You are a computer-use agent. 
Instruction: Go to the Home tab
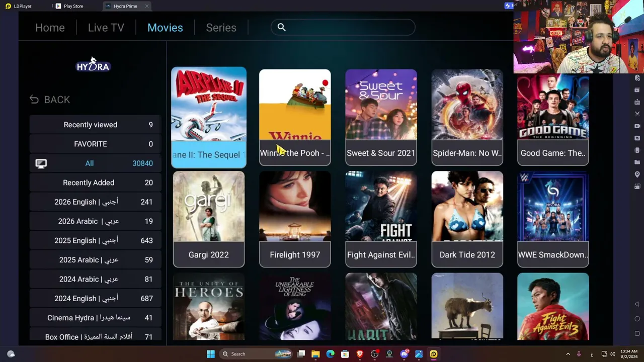click(x=50, y=28)
